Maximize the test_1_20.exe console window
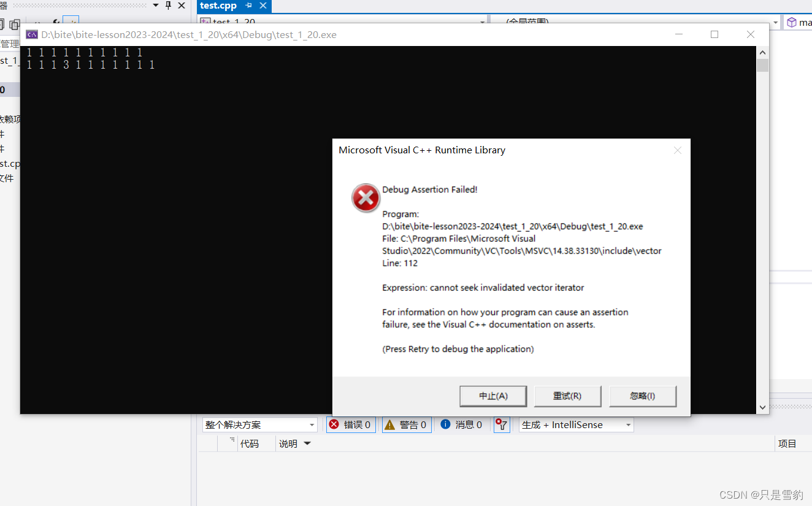 714,34
